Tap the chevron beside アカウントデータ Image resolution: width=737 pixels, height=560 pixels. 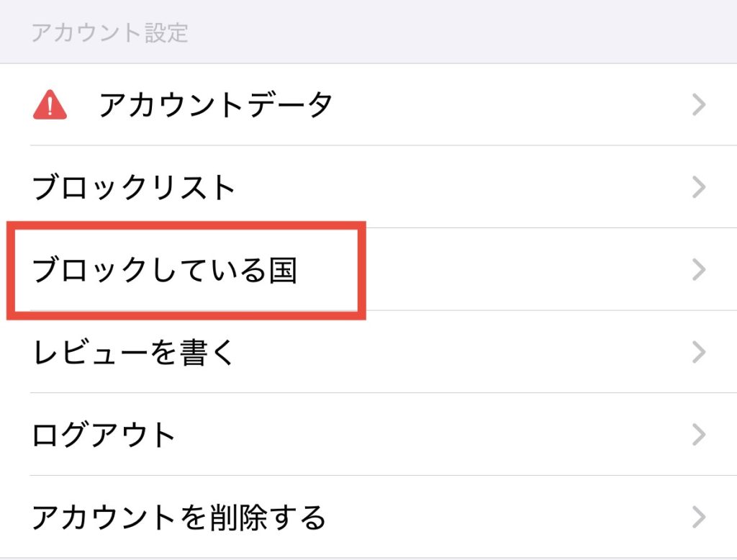click(x=698, y=106)
